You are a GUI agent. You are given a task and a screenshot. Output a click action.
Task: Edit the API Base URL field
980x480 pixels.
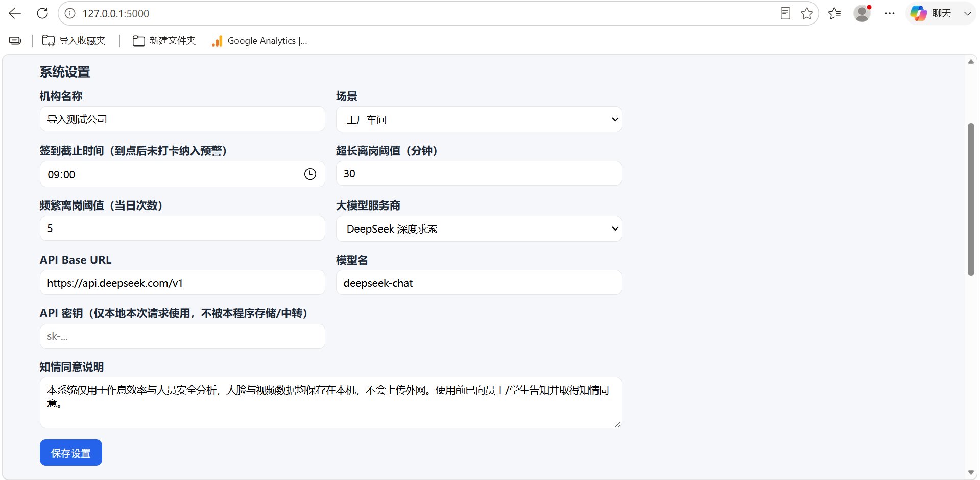point(182,283)
